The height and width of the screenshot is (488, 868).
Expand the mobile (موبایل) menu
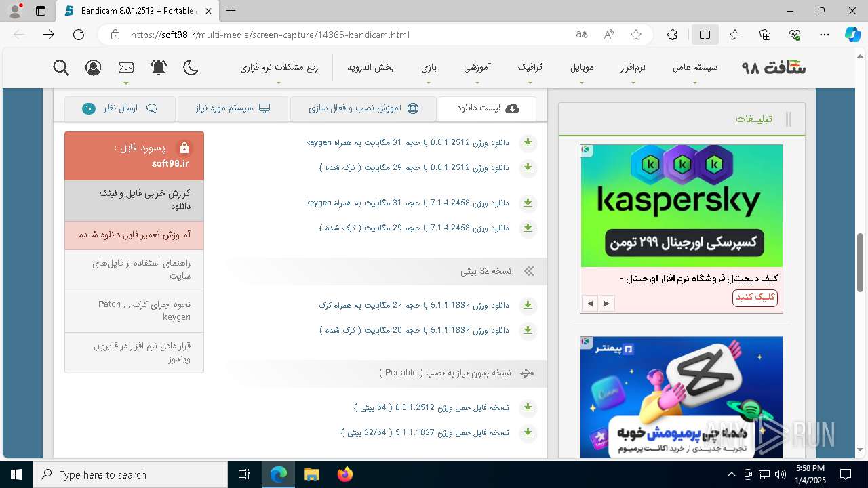582,68
